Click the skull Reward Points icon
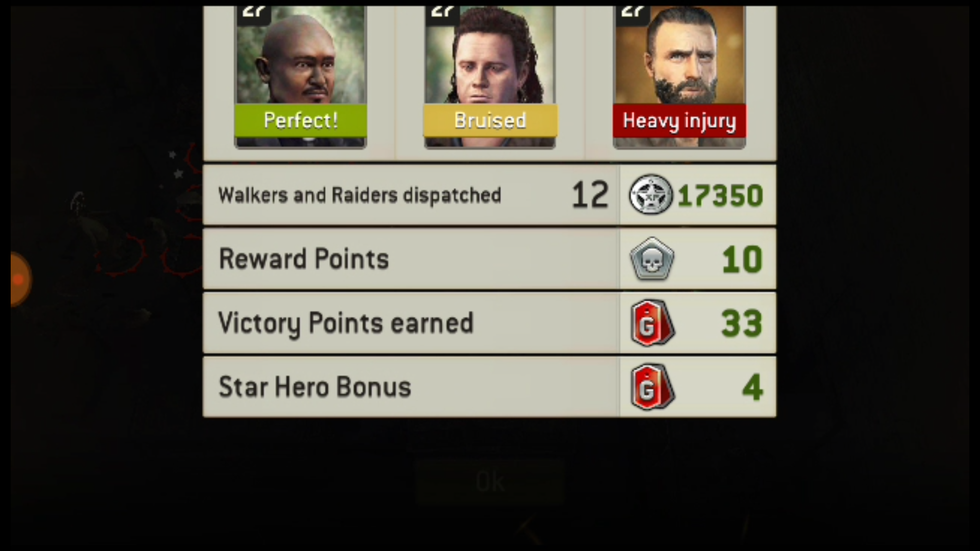This screenshot has height=551, width=980. click(652, 259)
